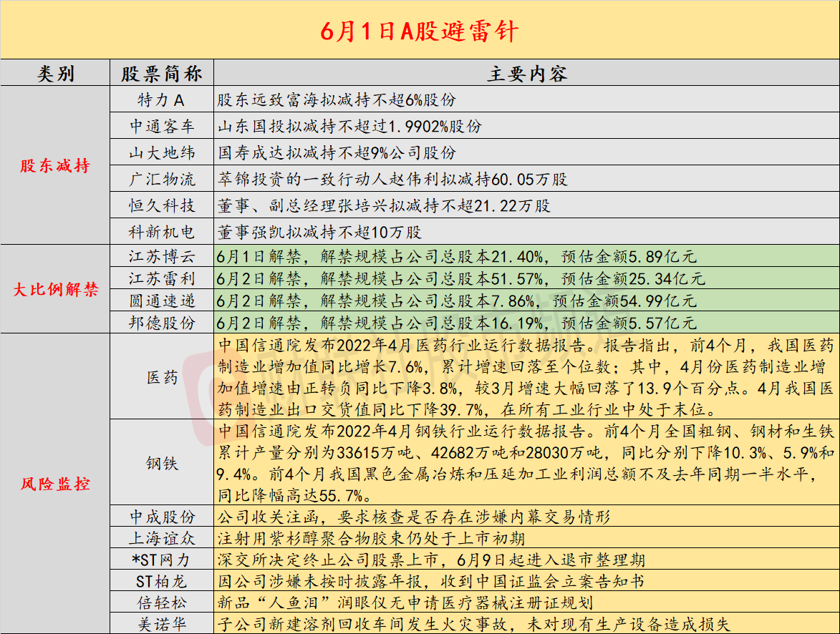The width and height of the screenshot is (840, 634).
Task: Click text about 张培兴拟减持不超21.22万股
Action: point(384,205)
